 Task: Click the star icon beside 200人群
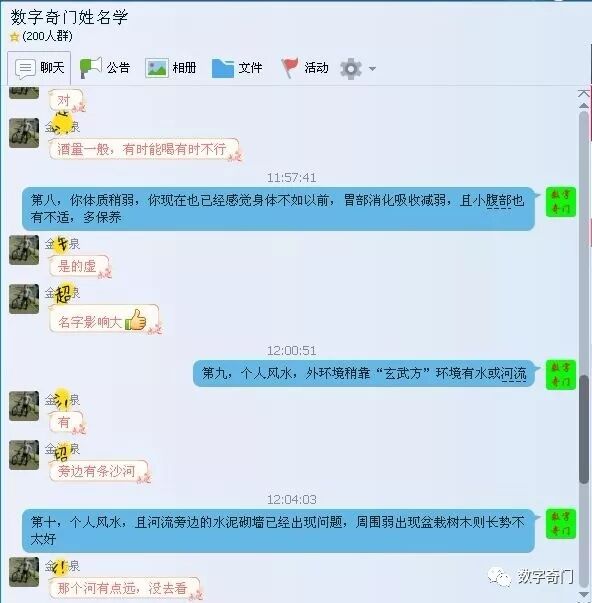click(15, 37)
